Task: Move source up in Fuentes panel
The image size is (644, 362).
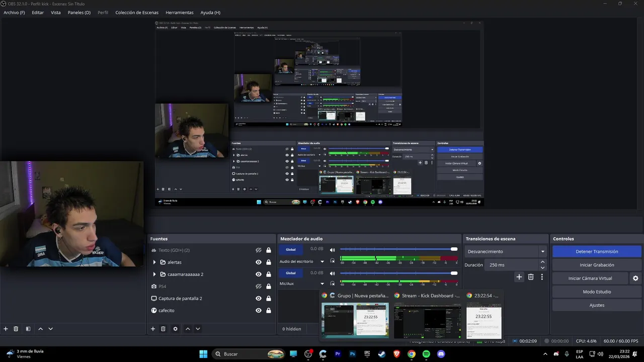Action: pos(188,329)
